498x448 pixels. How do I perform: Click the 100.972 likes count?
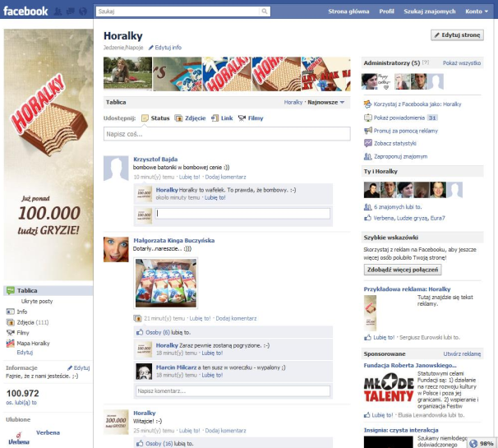pos(22,394)
